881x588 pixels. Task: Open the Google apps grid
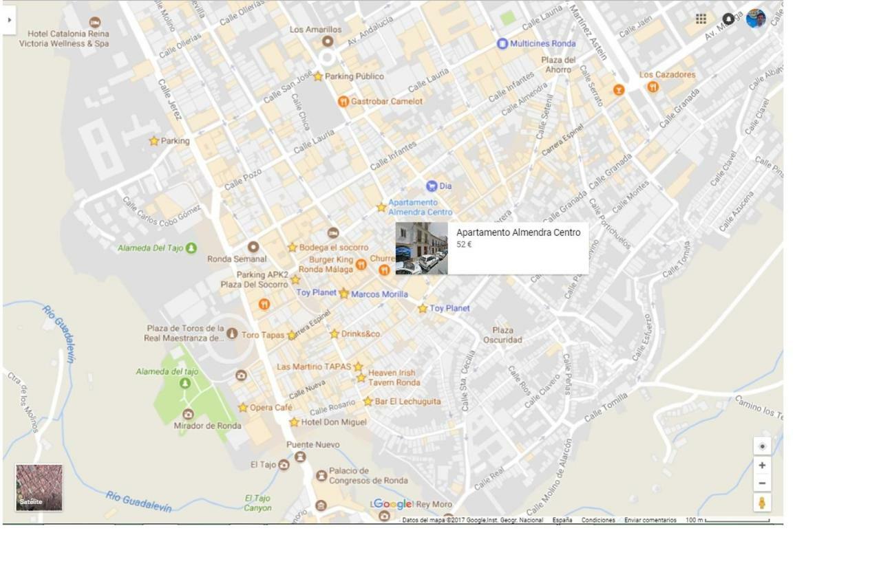[701, 19]
